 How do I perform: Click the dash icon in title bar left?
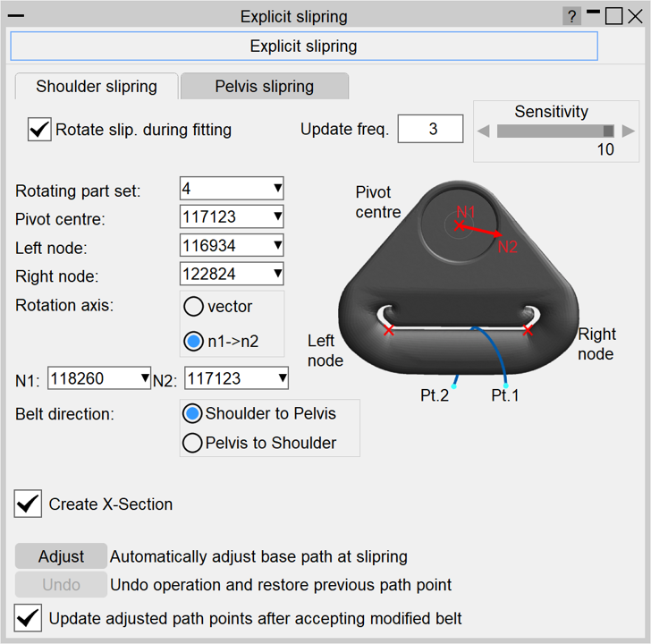click(x=15, y=16)
